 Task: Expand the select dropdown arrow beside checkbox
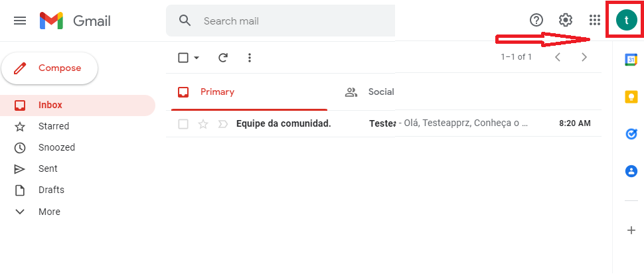click(197, 58)
